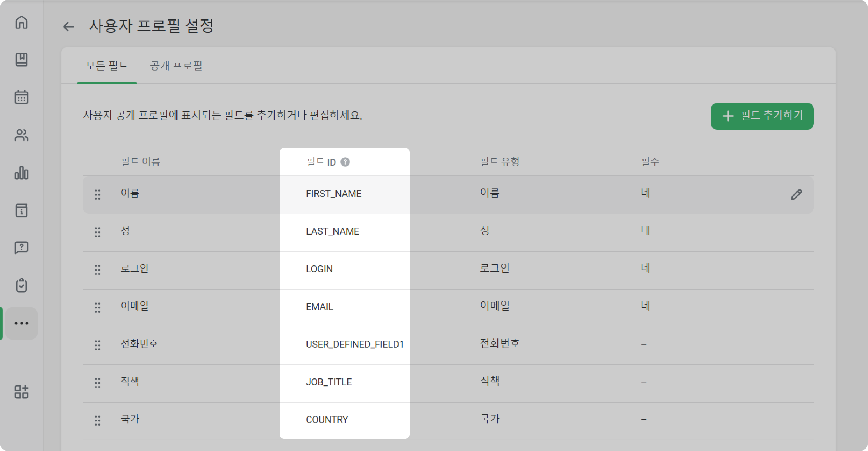Go back using the left arrow
Viewport: 868px width, 451px height.
(68, 27)
